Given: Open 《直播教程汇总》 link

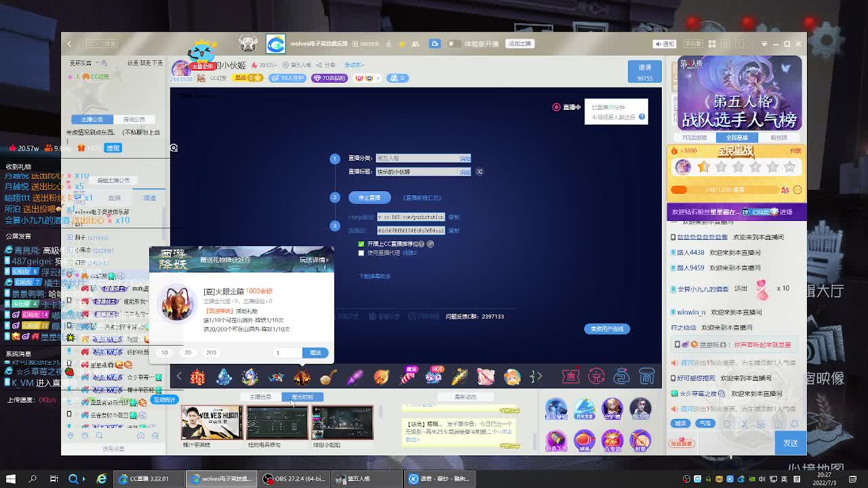Looking at the screenshot, I should point(422,198).
